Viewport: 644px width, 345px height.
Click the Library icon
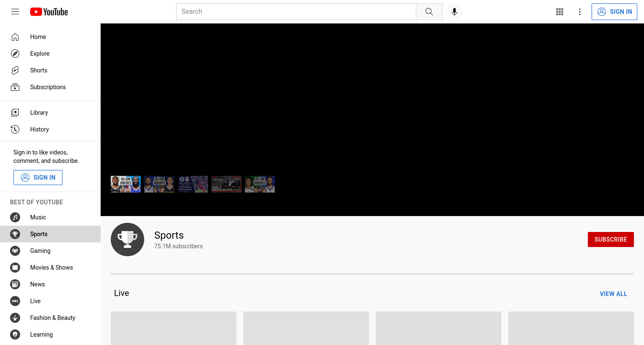[15, 113]
